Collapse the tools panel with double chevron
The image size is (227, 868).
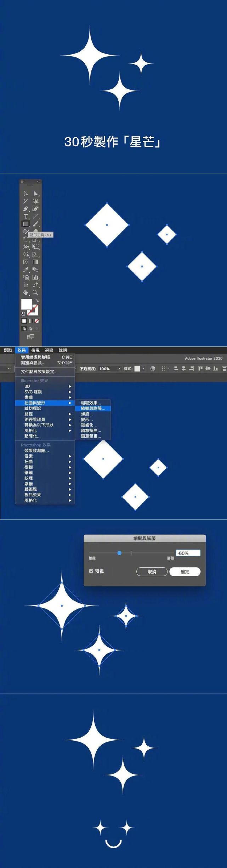[39, 182]
